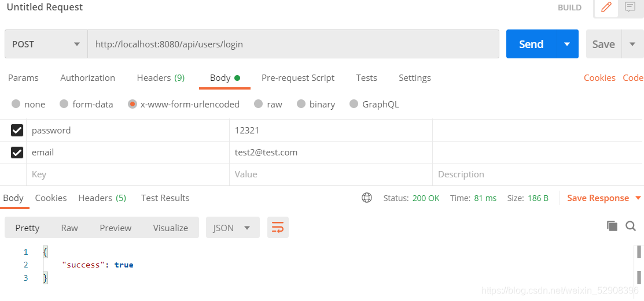
Task: Click the blue Send button
Action: pyautogui.click(x=532, y=44)
